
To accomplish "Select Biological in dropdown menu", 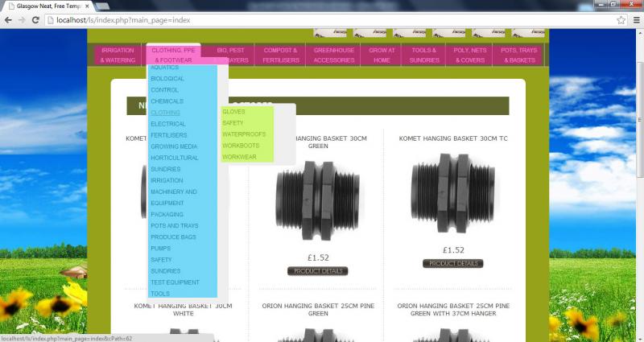I will pos(167,78).
